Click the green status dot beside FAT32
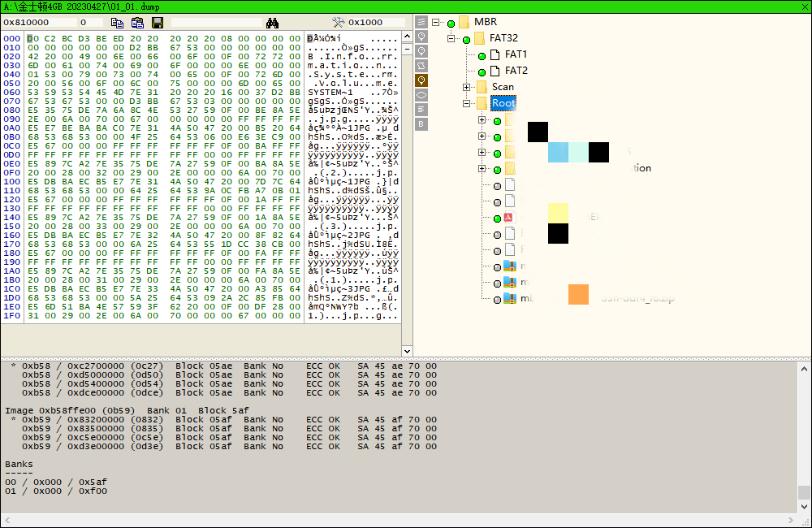812x528 pixels. click(x=467, y=40)
